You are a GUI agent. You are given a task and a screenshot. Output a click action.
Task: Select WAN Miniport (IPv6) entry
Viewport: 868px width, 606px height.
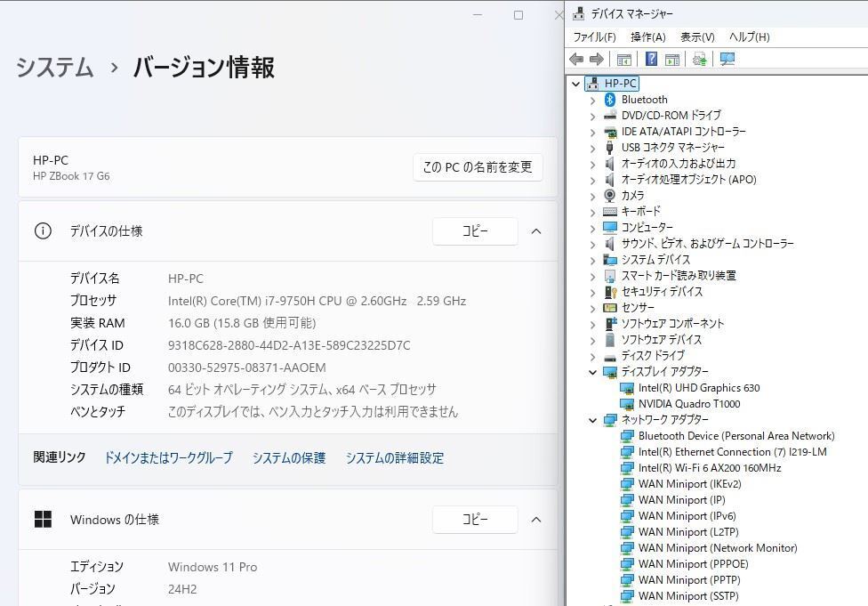pyautogui.click(x=687, y=516)
